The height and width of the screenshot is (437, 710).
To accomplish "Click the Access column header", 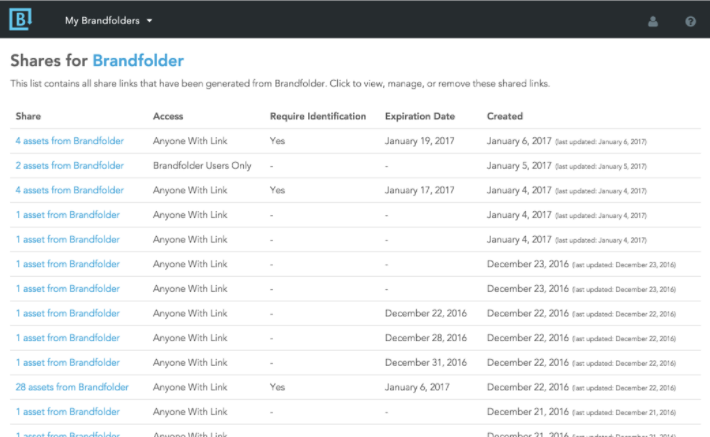I will [168, 116].
